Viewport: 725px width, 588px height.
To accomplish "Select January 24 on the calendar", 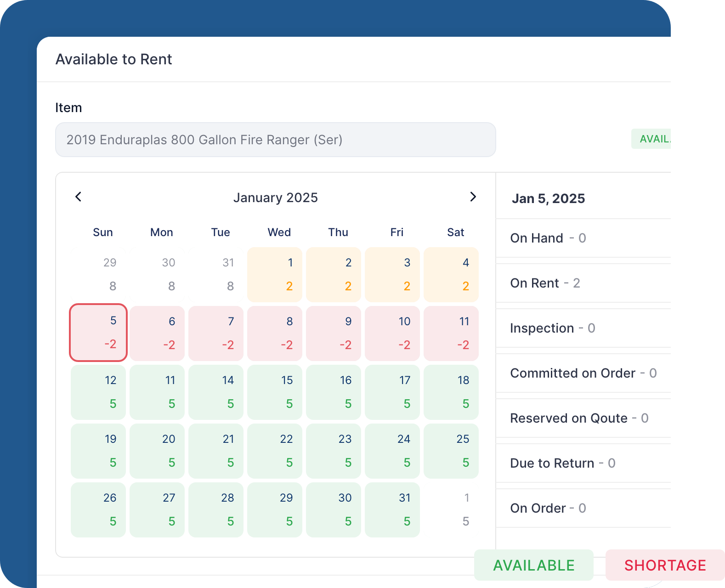I will point(392,451).
